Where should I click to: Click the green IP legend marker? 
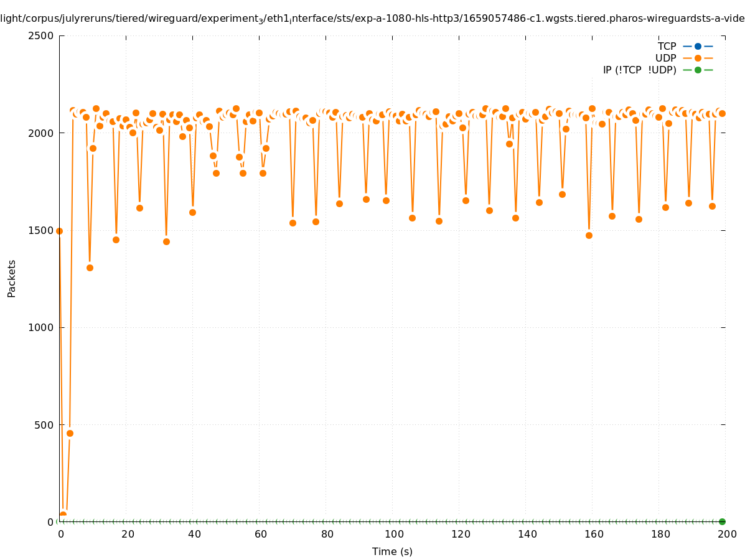pyautogui.click(x=698, y=70)
